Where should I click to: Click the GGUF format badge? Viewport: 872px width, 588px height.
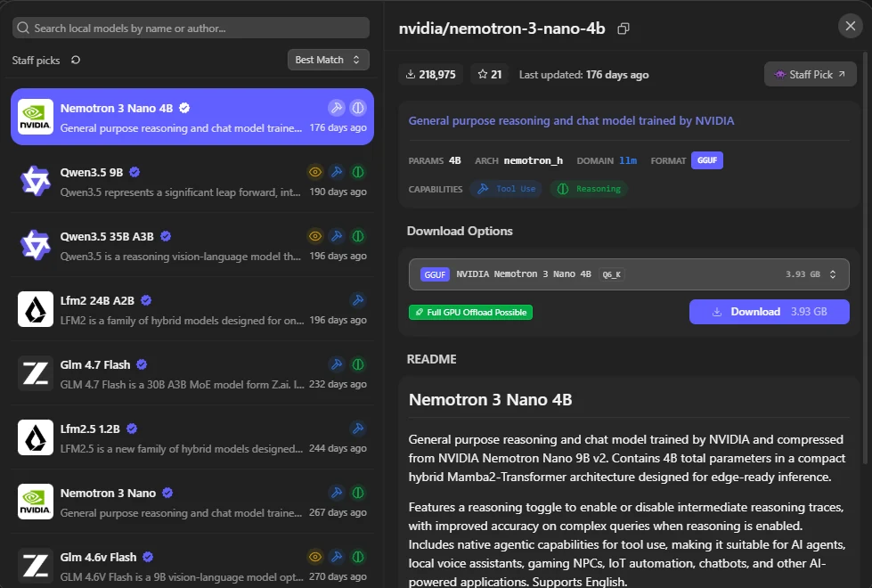point(707,160)
